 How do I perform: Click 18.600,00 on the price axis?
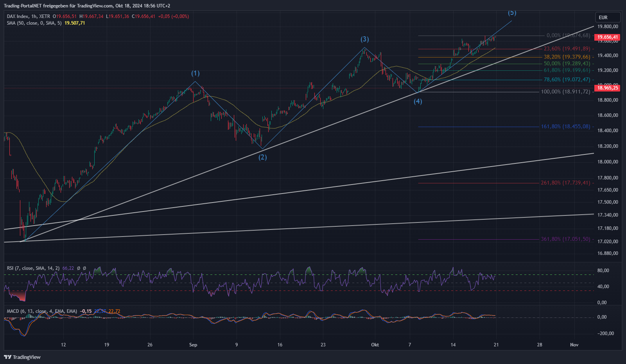tap(608, 115)
